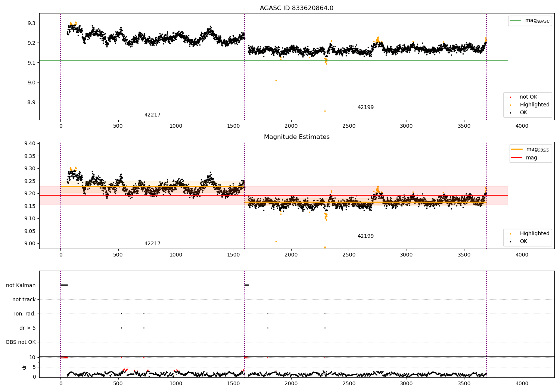Click the red 'mag' legend line swatch
This screenshot has width=560, height=392.
[x=517, y=158]
